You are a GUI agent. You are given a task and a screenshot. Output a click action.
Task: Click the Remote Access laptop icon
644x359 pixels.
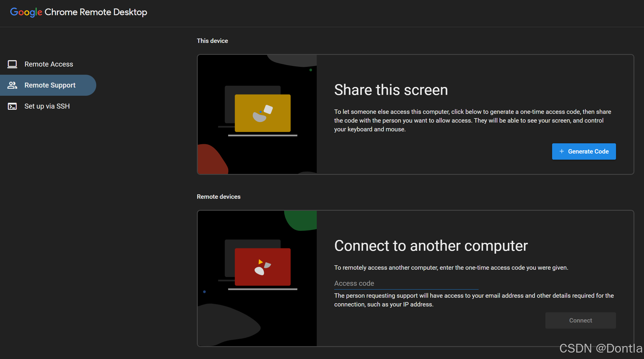coord(12,64)
